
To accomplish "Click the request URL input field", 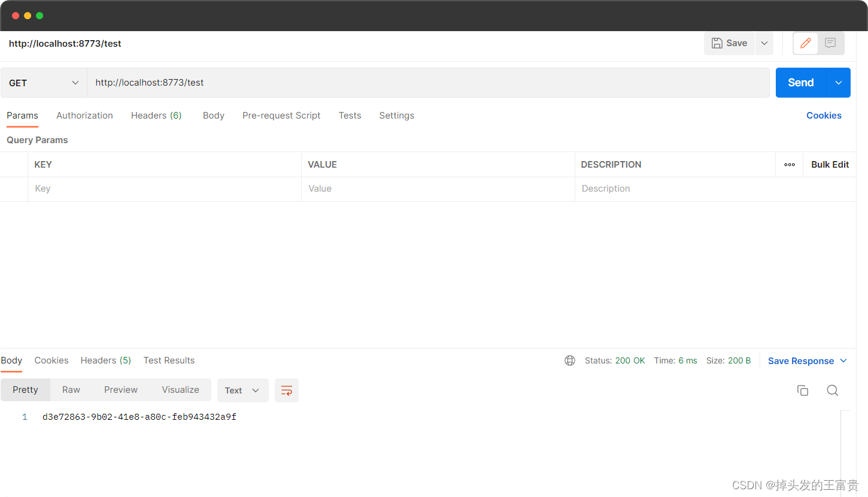I will [x=428, y=83].
